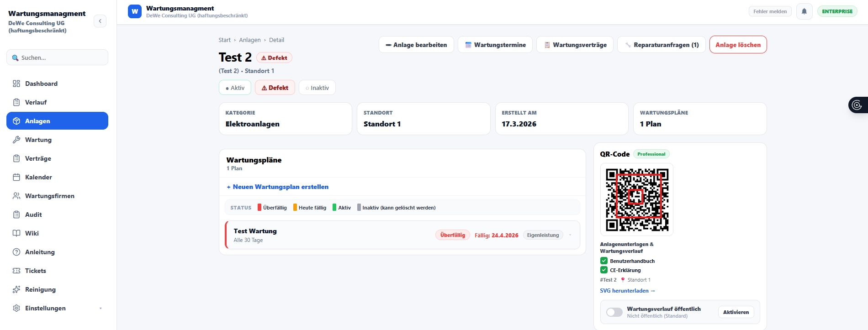
Task: Click the blue W app logo
Action: (x=135, y=11)
